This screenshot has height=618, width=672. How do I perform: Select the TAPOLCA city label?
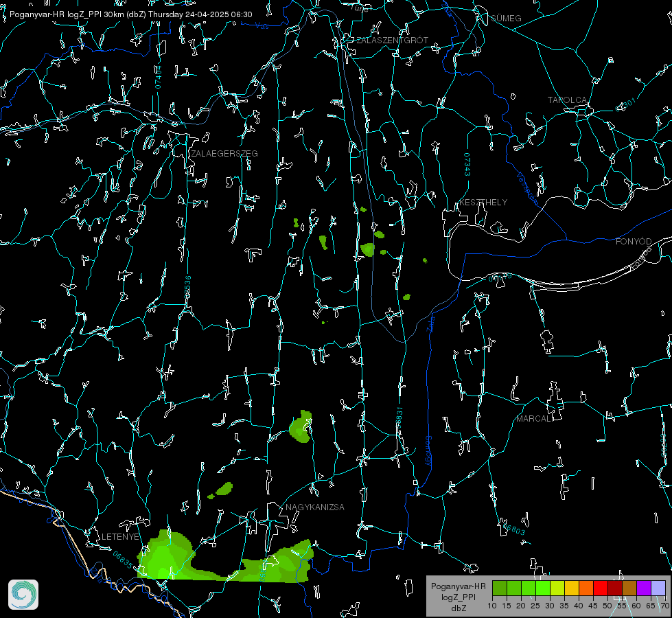click(568, 100)
